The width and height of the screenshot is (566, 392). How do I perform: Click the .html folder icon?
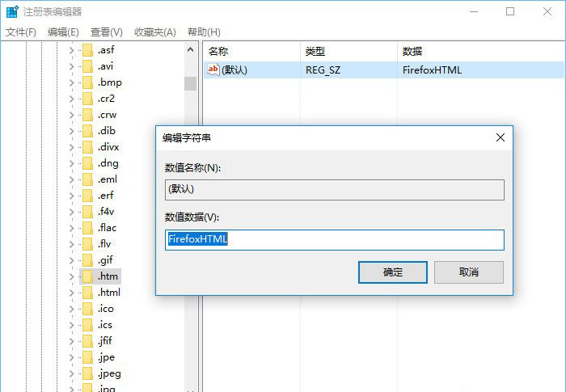tap(87, 293)
